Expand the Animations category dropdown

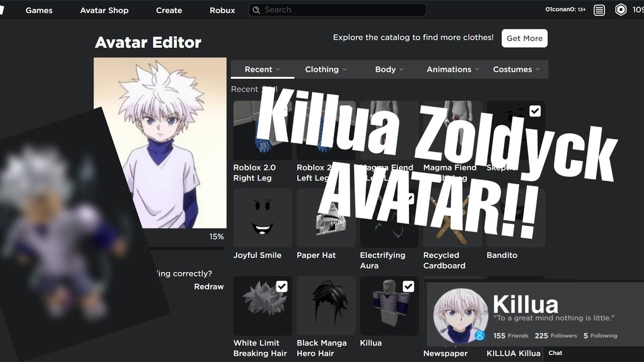[x=453, y=69]
